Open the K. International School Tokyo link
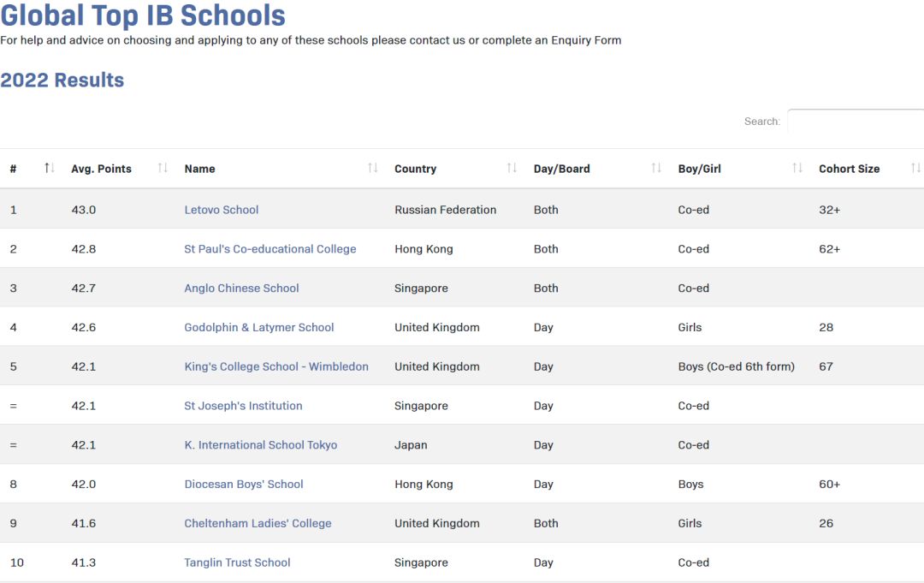The image size is (924, 583). [260, 445]
